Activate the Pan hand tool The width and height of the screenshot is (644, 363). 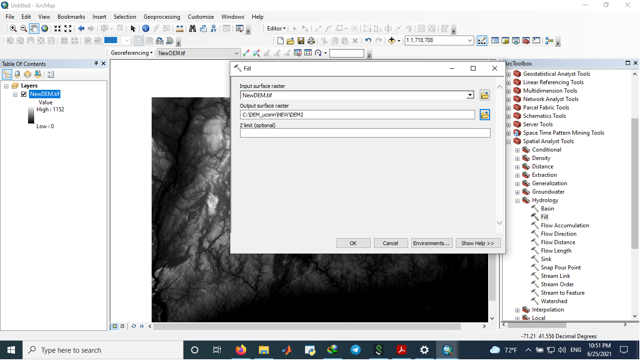(x=34, y=29)
